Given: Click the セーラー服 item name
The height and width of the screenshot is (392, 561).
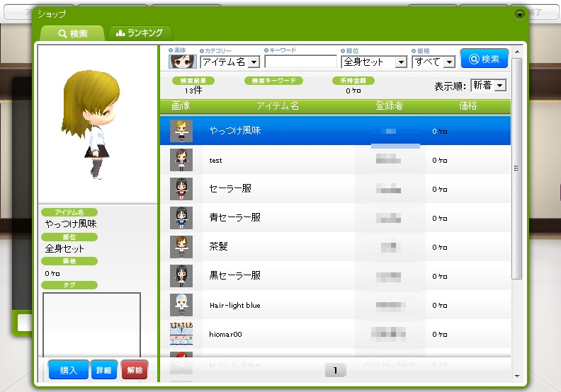Looking at the screenshot, I should pyautogui.click(x=230, y=188).
